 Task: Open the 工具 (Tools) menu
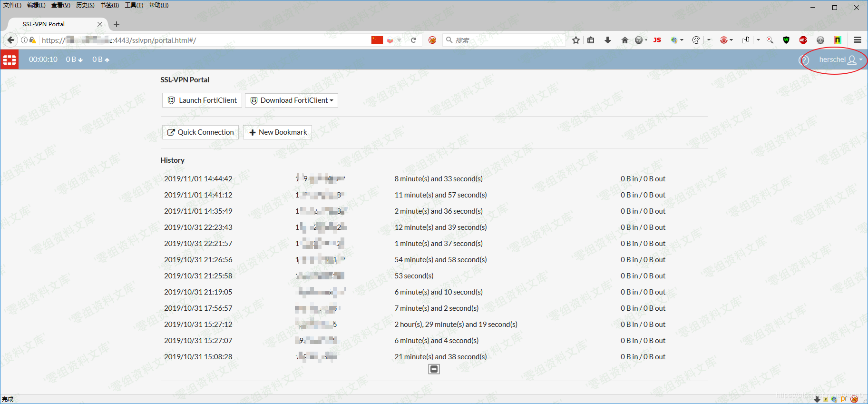click(134, 5)
